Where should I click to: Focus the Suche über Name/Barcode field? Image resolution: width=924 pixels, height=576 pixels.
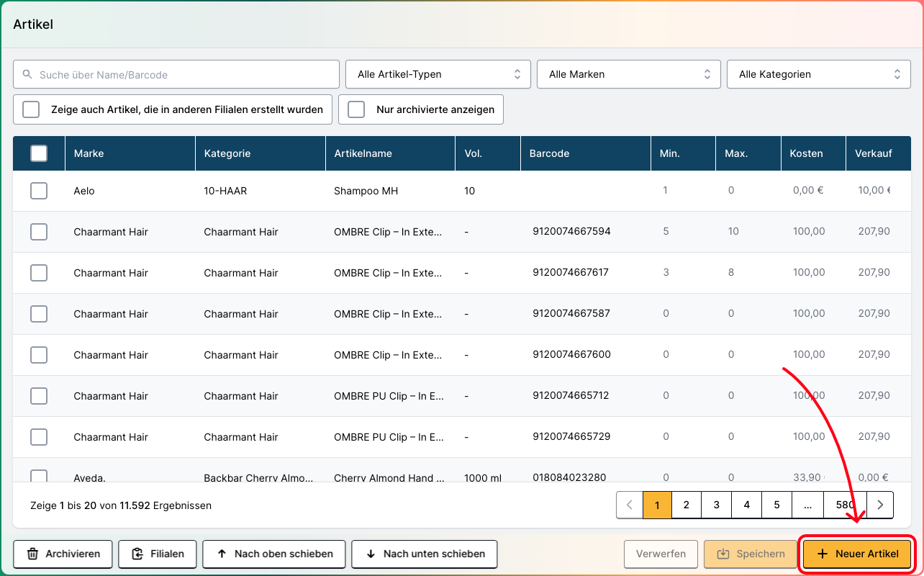point(176,74)
